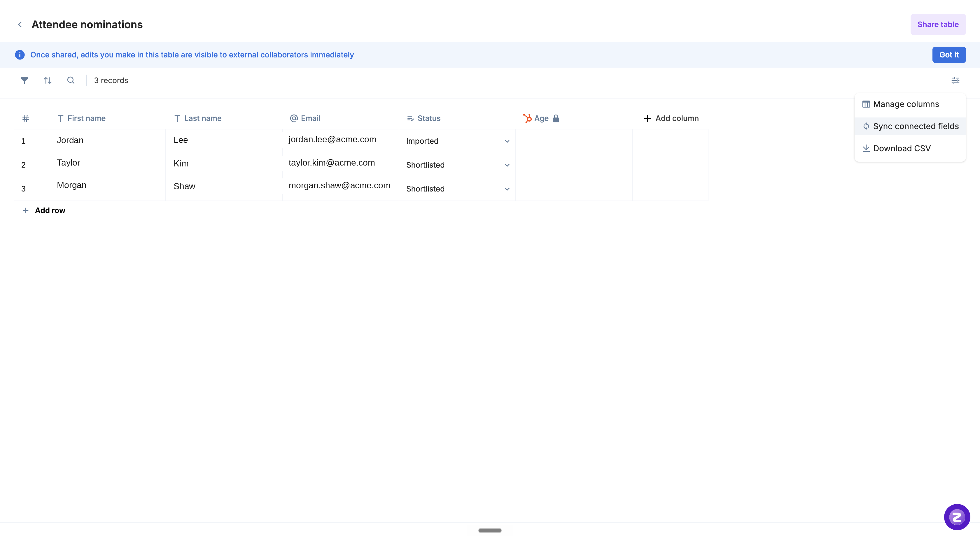Click the Status column header
The width and height of the screenshot is (980, 541).
tap(429, 118)
